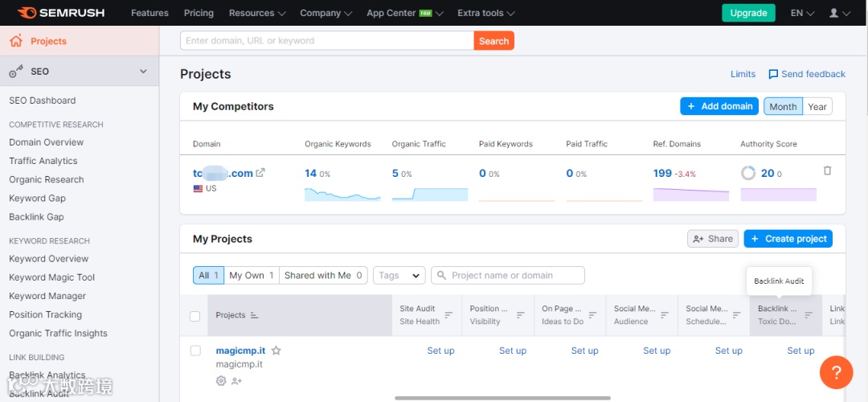
Task: Star the magicmp.it project as favorite
Action: 276,351
